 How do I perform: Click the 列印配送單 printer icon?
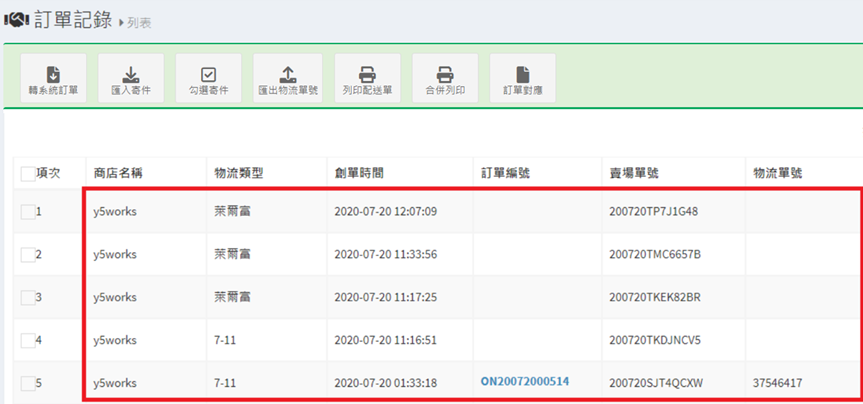367,73
